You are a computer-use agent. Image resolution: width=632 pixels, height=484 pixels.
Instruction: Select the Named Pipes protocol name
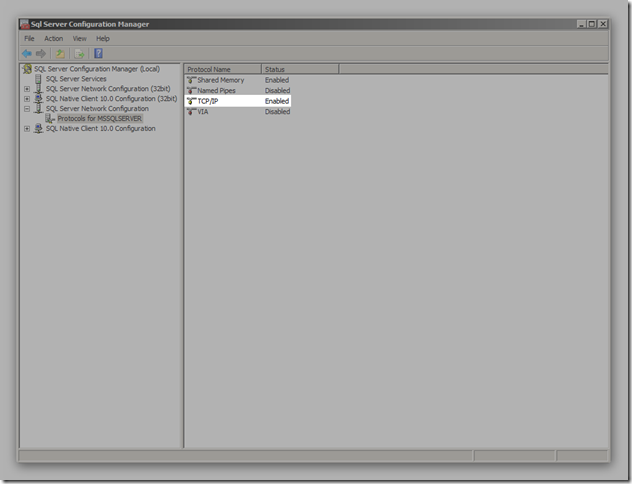tap(216, 90)
